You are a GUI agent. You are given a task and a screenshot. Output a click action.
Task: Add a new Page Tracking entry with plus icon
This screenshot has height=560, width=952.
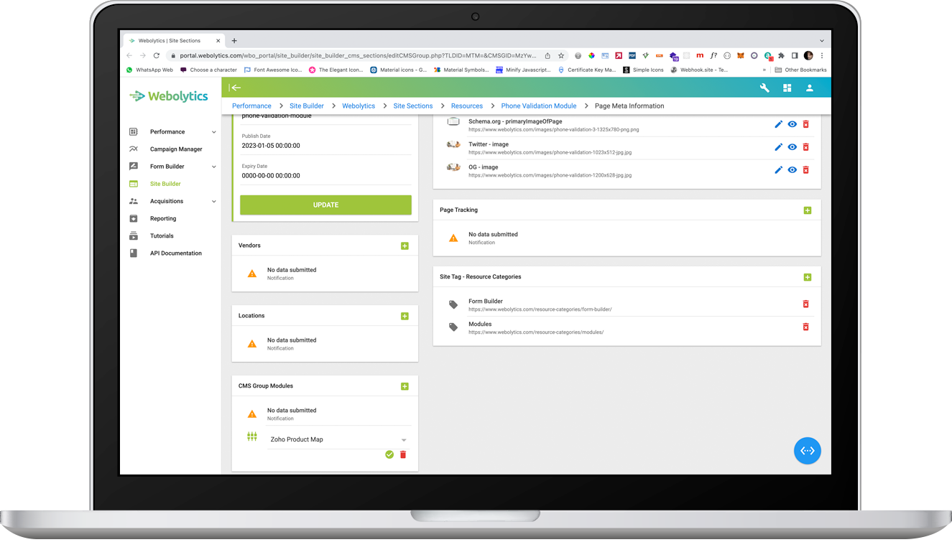point(808,210)
